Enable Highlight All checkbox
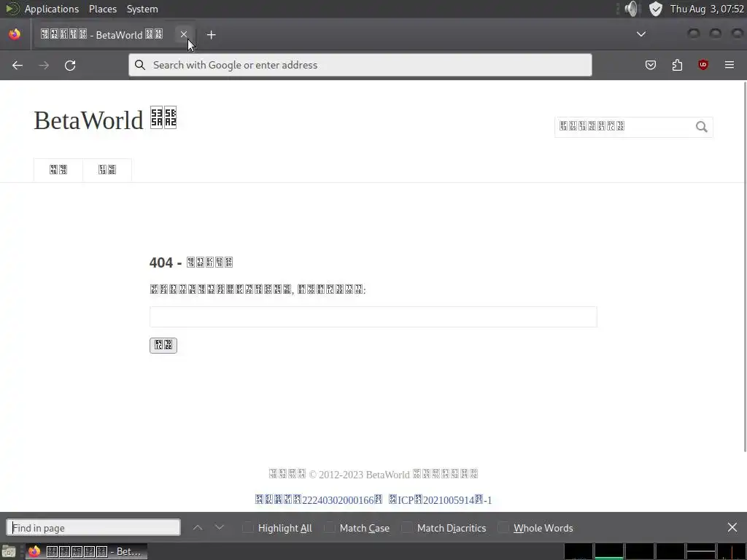This screenshot has width=747, height=560. (248, 528)
